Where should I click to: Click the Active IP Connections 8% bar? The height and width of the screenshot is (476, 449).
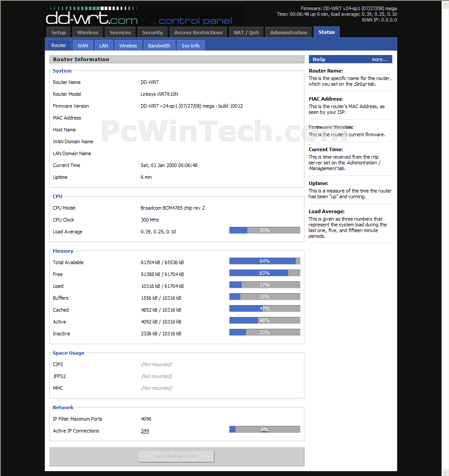coord(264,429)
